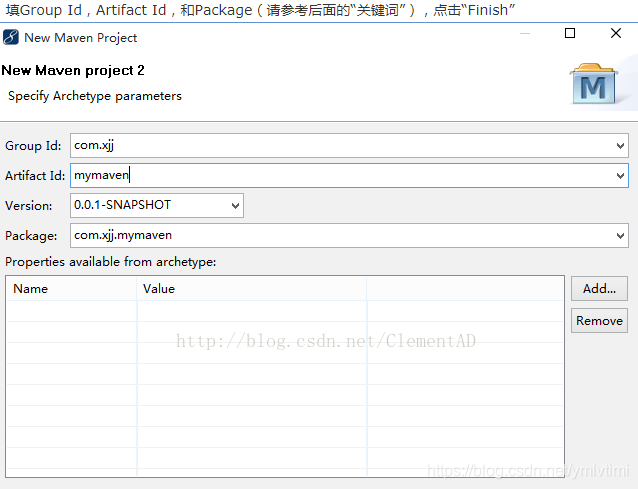The height and width of the screenshot is (489, 638).
Task: Click the 'Group Id:' label
Action: pyautogui.click(x=33, y=146)
